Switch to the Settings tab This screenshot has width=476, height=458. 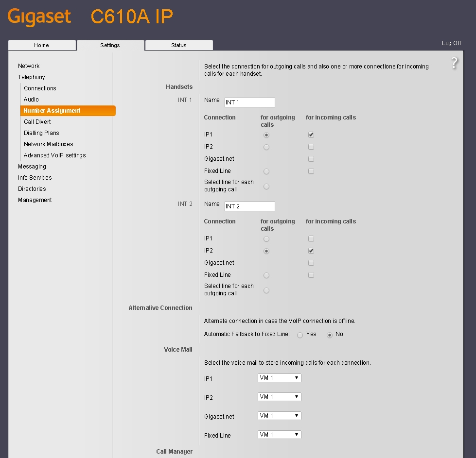click(x=110, y=45)
